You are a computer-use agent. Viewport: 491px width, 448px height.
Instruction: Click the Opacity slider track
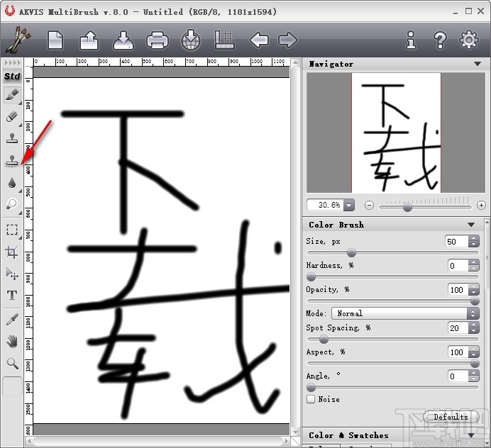[x=393, y=301]
